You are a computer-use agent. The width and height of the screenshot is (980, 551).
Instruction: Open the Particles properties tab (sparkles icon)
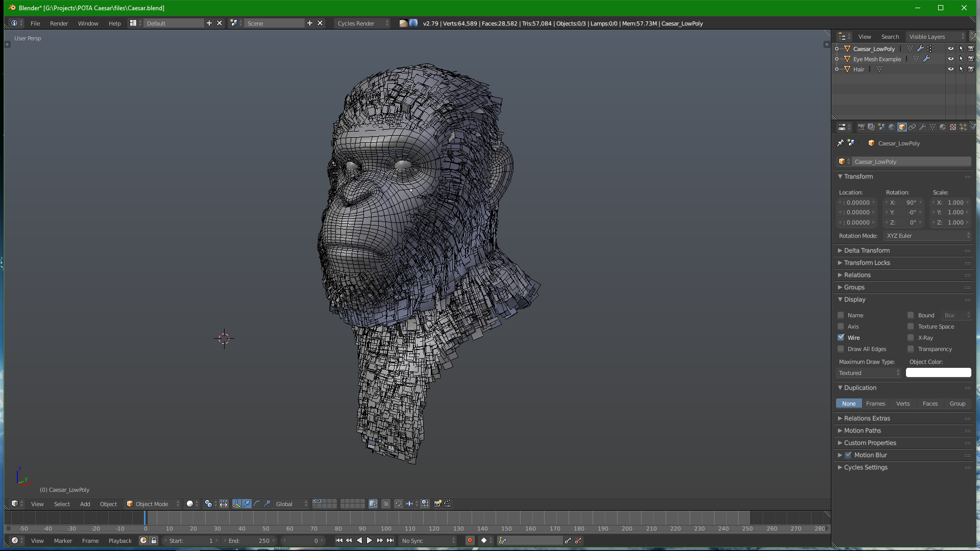[x=963, y=127]
